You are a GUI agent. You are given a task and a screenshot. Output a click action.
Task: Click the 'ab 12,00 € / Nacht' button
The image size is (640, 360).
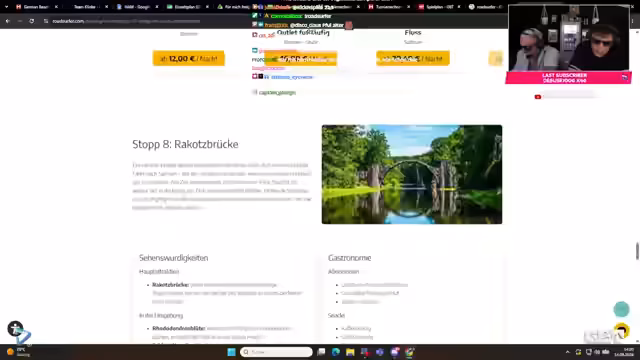[189, 59]
